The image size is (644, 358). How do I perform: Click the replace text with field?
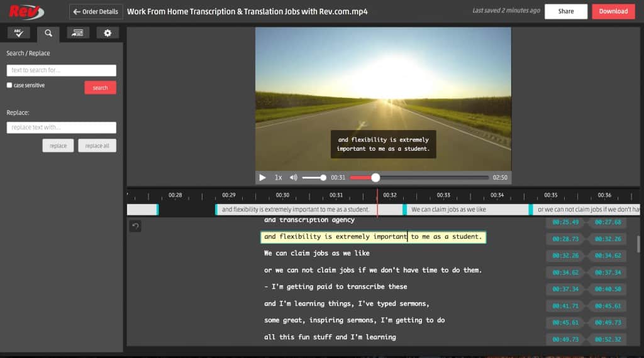[x=61, y=127]
